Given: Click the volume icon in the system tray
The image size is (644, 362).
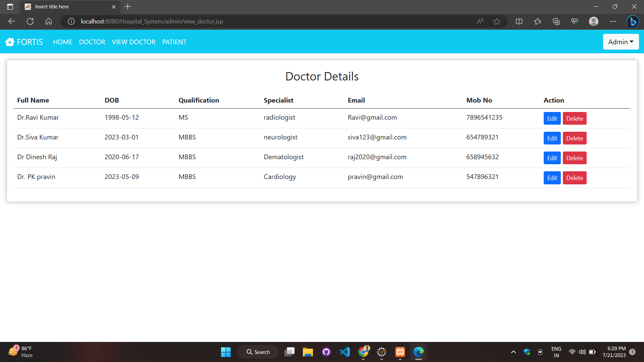Looking at the screenshot, I should point(582,352).
